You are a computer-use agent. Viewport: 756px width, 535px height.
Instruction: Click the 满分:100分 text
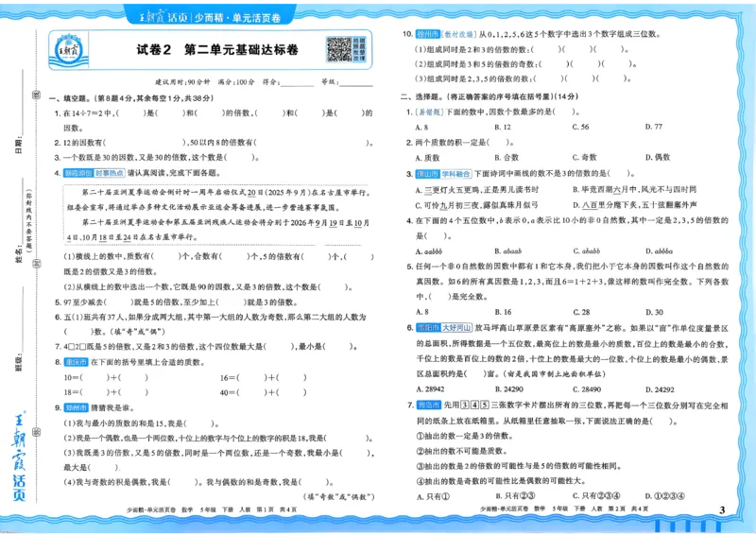236,82
